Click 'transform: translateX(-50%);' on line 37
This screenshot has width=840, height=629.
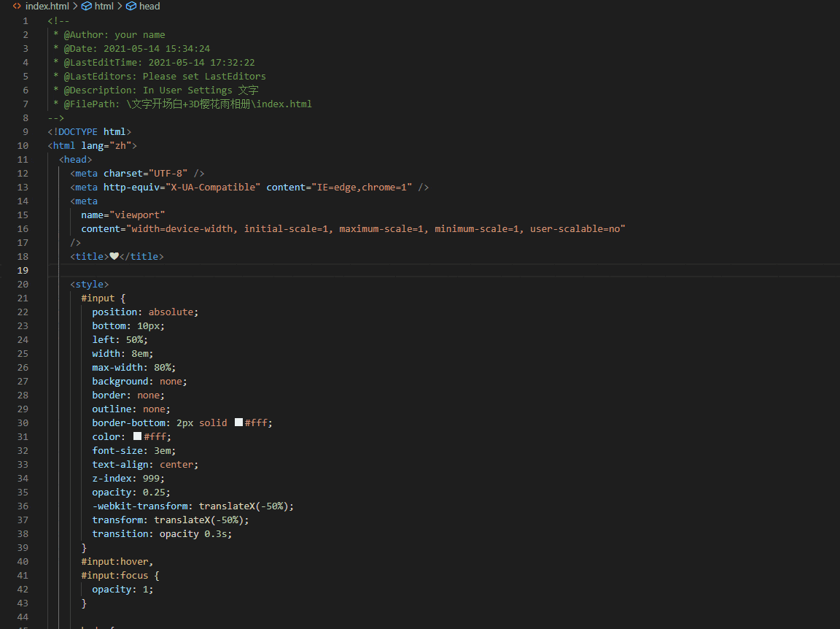pyautogui.click(x=171, y=520)
